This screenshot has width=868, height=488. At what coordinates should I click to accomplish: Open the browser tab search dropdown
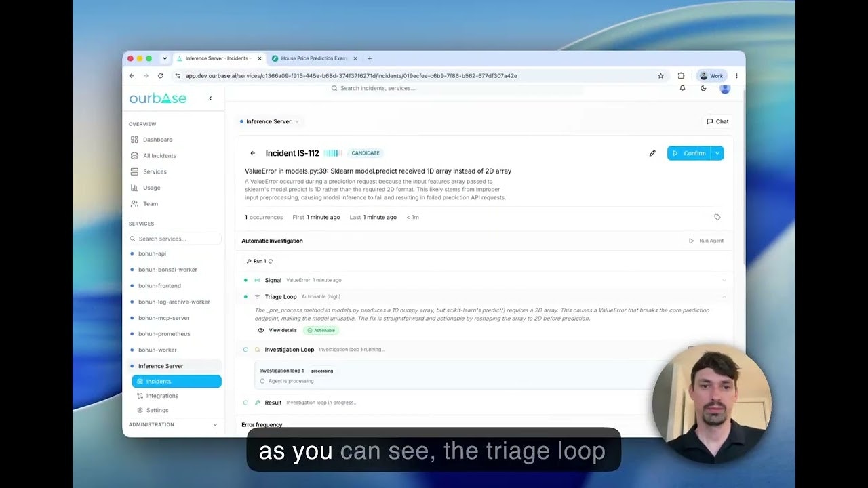[x=164, y=58]
